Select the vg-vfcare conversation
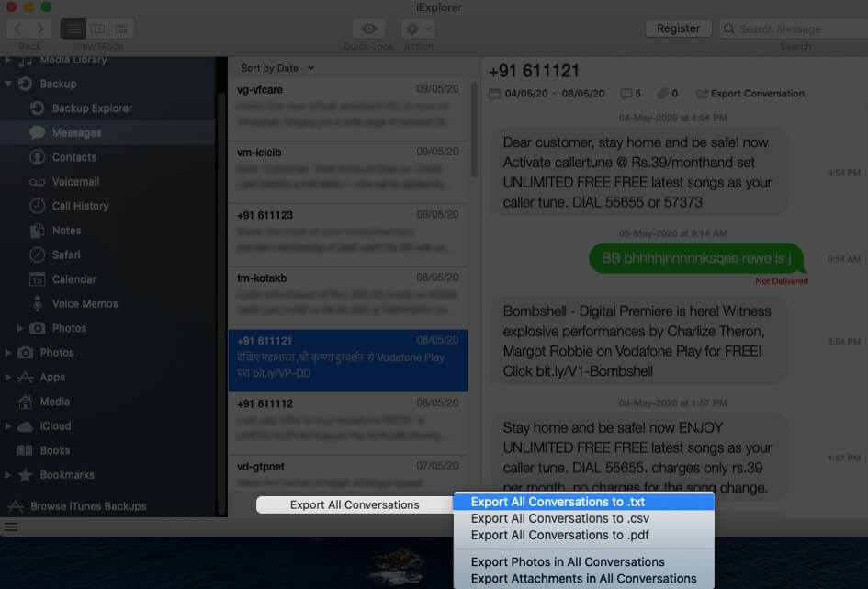The height and width of the screenshot is (589, 868). click(x=347, y=108)
